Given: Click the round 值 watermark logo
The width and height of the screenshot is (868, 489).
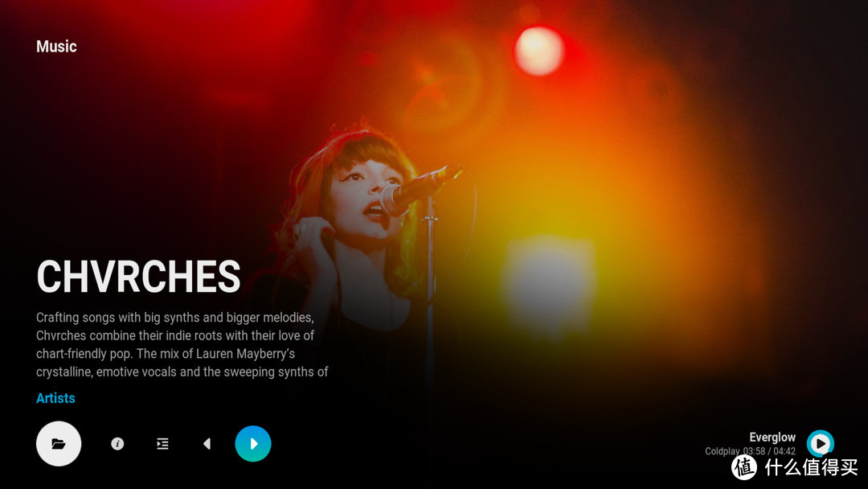Looking at the screenshot, I should pyautogui.click(x=744, y=467).
